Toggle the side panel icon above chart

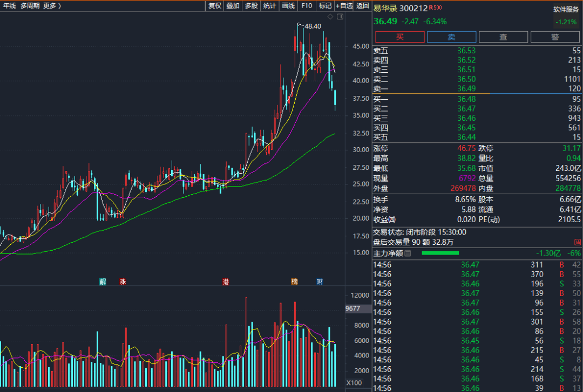click(x=340, y=17)
